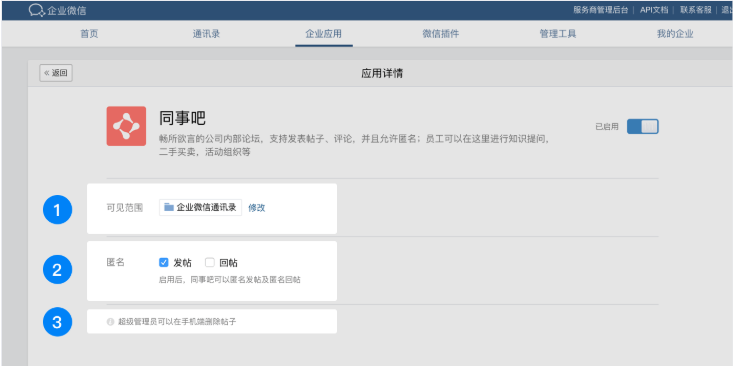Viewport: 733px width, 368px height.
Task: Click the 返回 back button
Action: coord(56,73)
